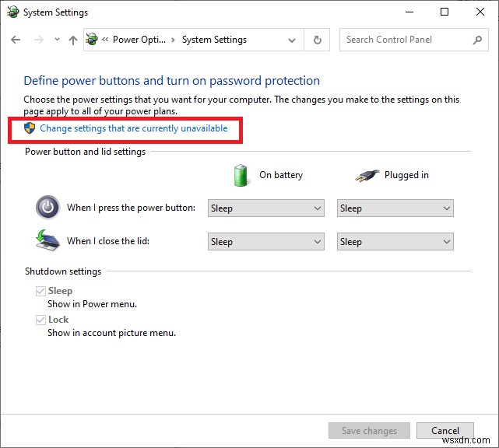
Task: Maximize the System Settings window
Action: 445,12
